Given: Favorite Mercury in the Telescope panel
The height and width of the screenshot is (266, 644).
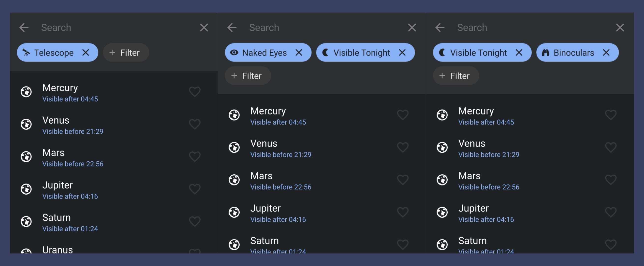Looking at the screenshot, I should [194, 92].
